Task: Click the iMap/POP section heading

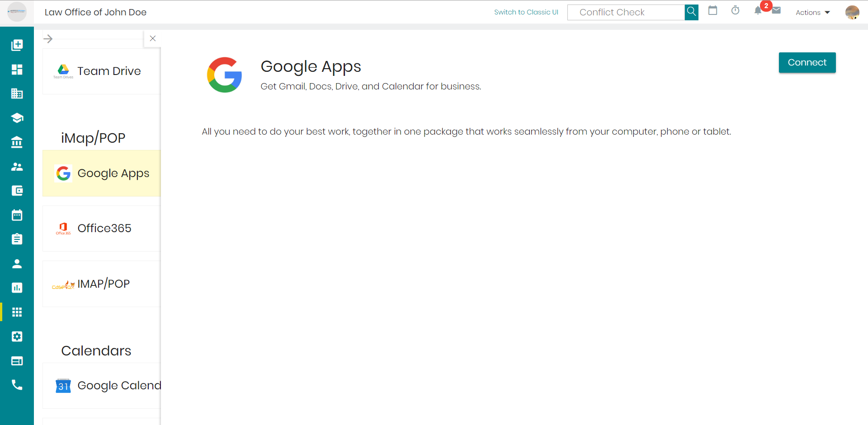Action: (x=93, y=138)
